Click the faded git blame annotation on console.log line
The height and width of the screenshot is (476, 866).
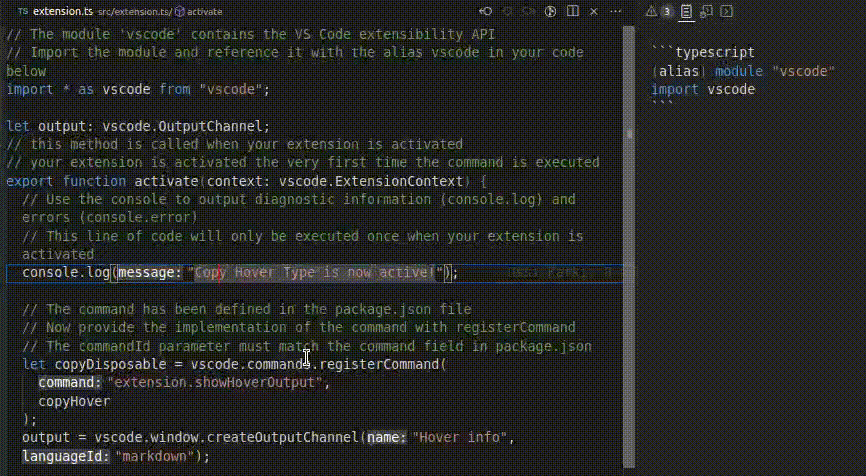[x=561, y=272]
